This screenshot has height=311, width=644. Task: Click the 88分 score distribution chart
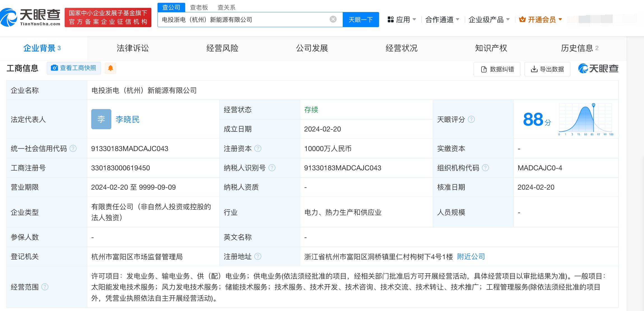585,119
